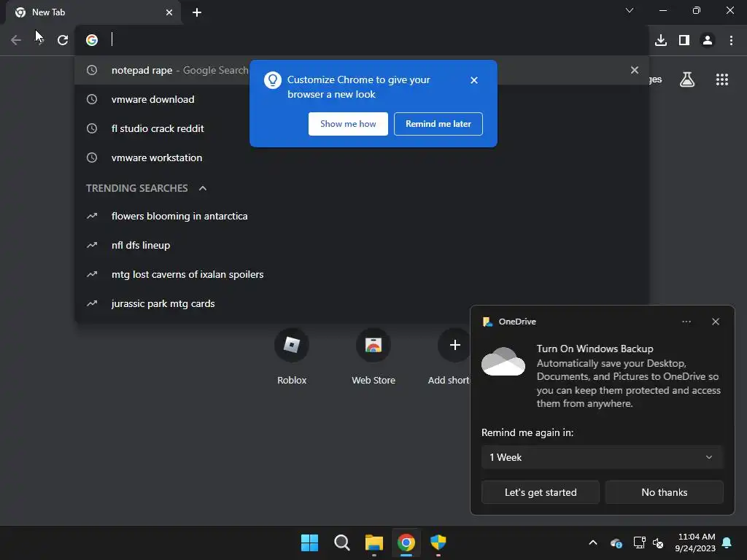This screenshot has height=560, width=747.
Task: Click the OneDrive cloud image
Action: click(503, 362)
